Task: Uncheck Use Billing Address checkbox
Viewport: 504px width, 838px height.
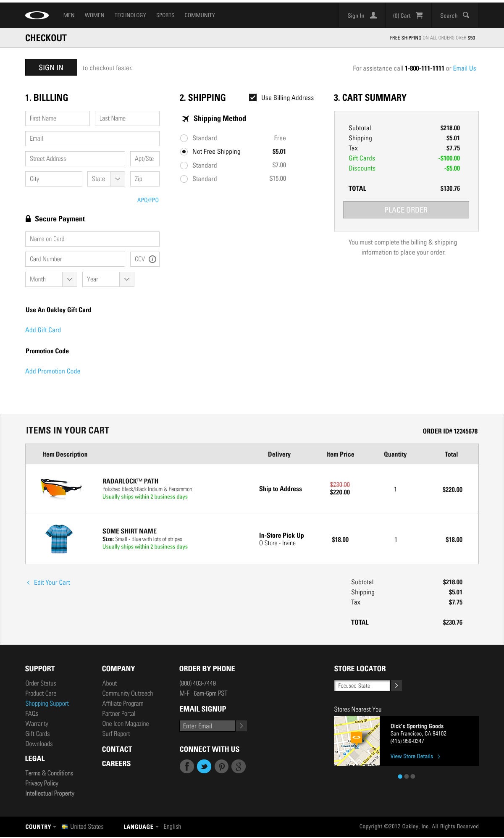Action: [253, 97]
